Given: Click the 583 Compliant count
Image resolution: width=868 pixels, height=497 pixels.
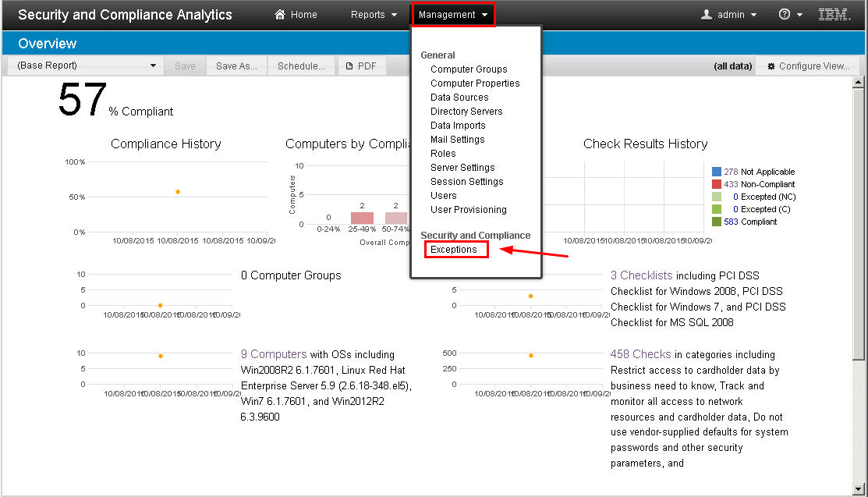Looking at the screenshot, I should coord(731,222).
